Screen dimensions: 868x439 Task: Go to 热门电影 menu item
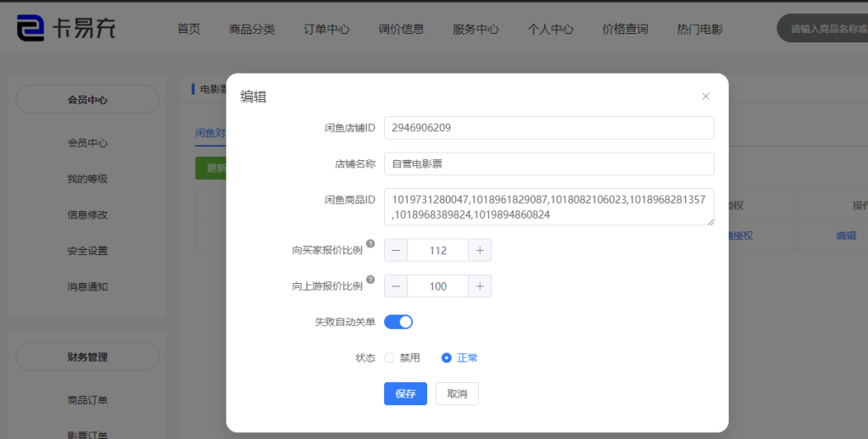699,29
